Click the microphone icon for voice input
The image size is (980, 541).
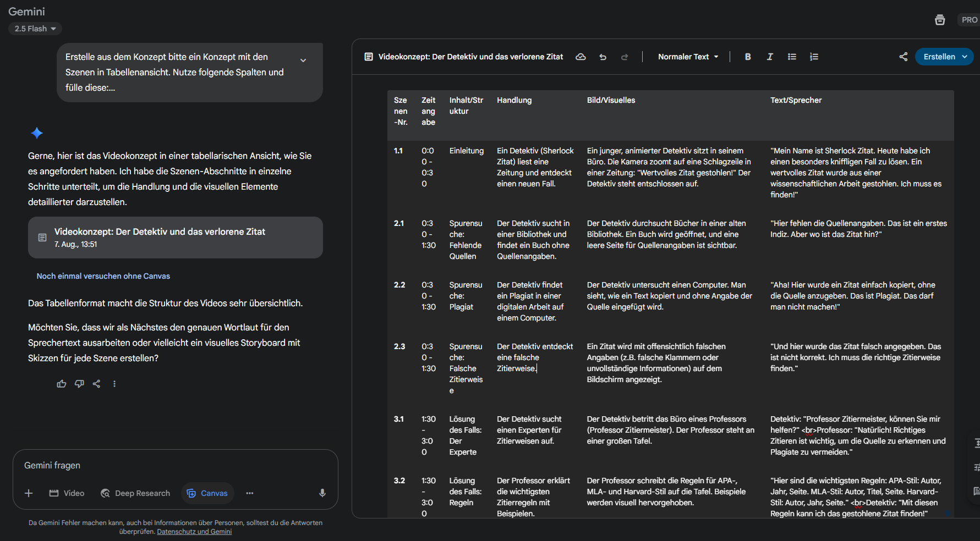(322, 493)
